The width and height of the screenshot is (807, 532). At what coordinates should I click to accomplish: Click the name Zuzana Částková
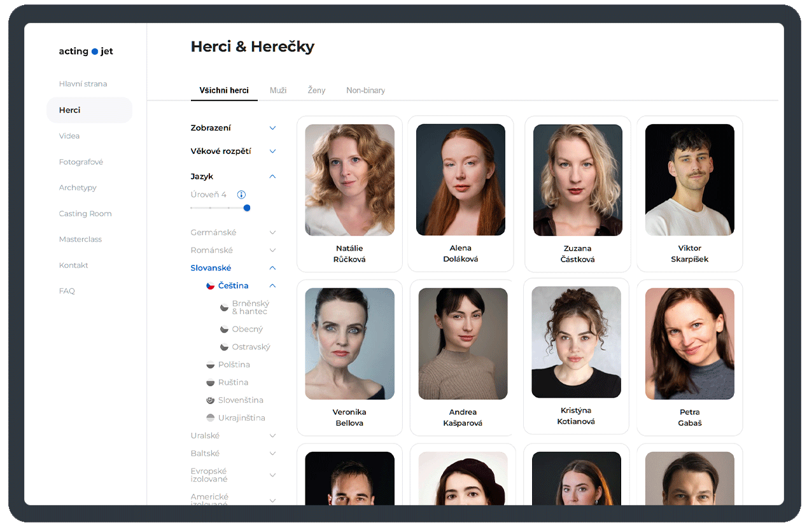pos(578,253)
